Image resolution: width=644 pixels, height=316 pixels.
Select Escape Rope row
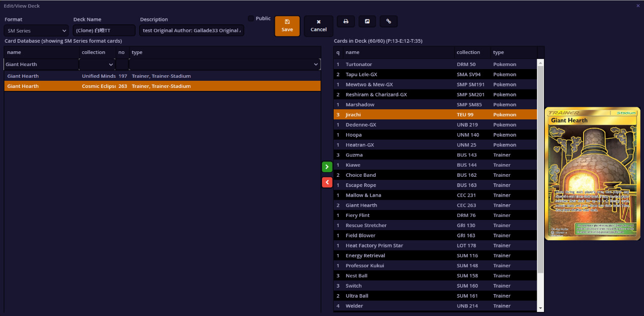[x=435, y=185]
